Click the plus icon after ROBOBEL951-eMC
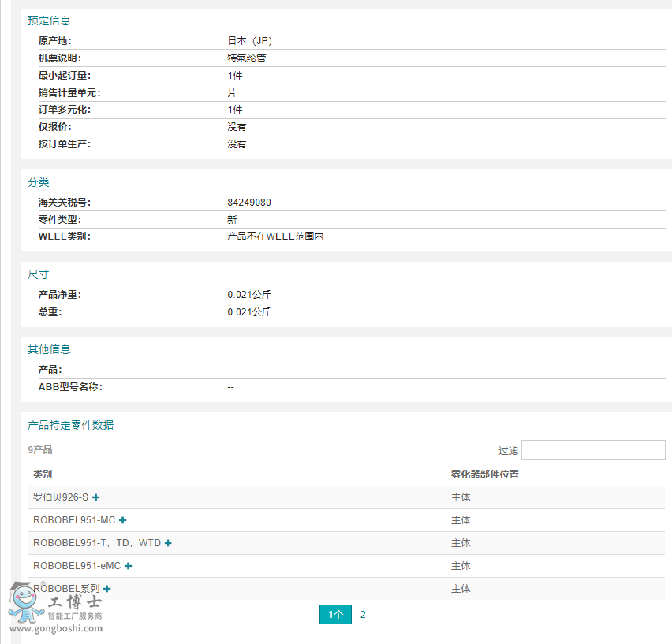The width and height of the screenshot is (672, 644). pos(129,566)
